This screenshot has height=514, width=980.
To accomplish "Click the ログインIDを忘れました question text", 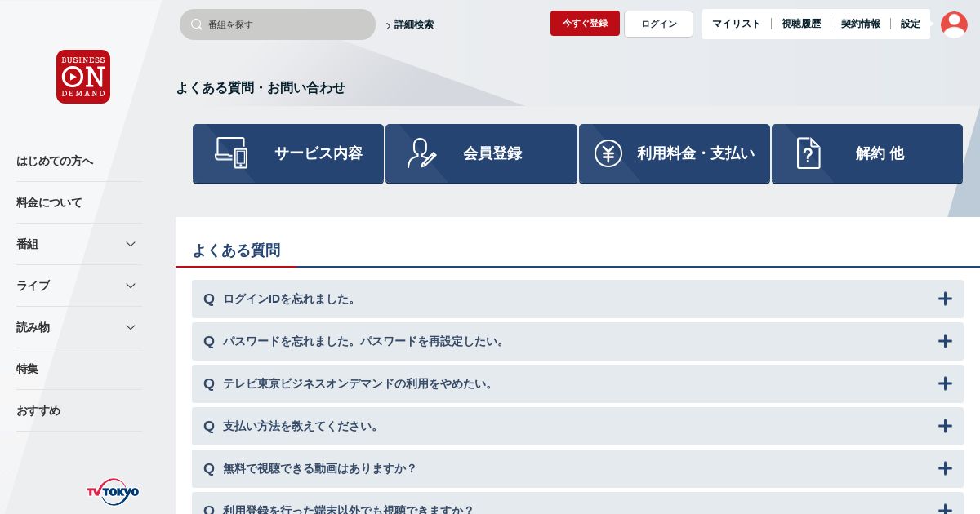I will click(291, 299).
